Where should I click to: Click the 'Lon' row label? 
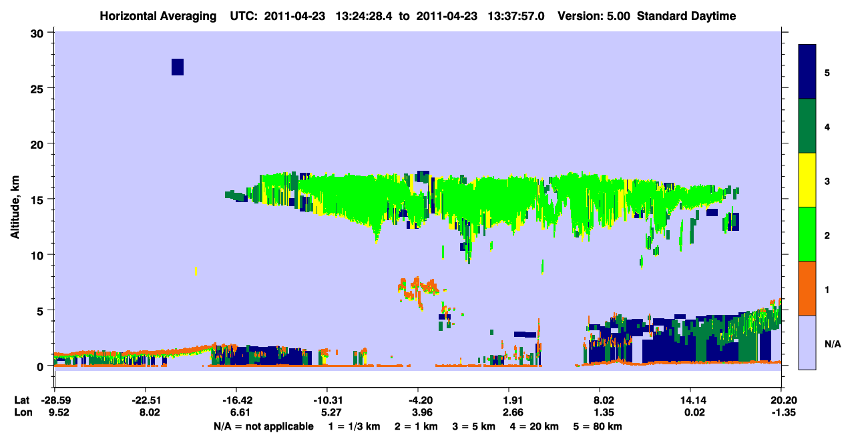click(x=22, y=412)
